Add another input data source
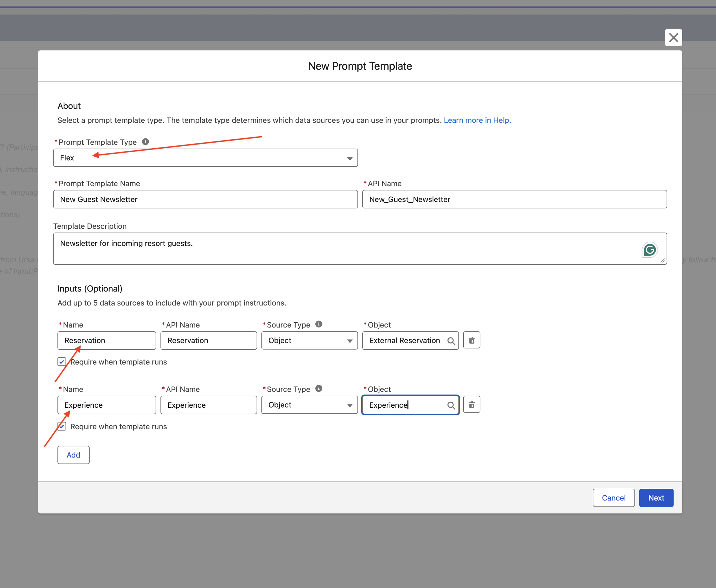This screenshot has width=716, height=588. coord(73,455)
